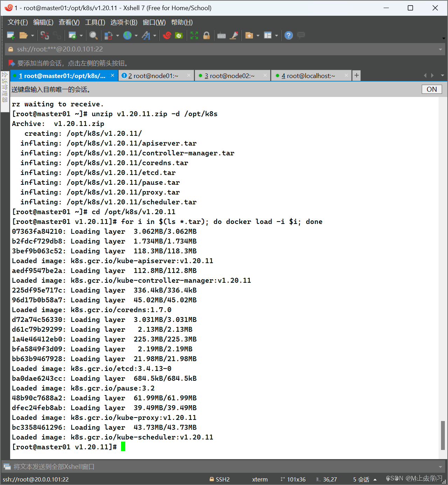Click the Open Session folder icon
This screenshot has width=448, height=485.
[x=23, y=35]
